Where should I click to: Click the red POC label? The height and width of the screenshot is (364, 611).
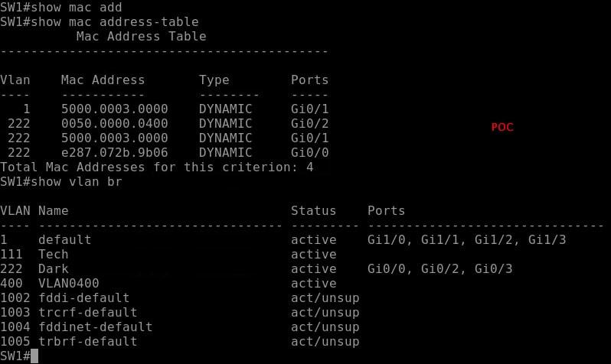point(502,127)
